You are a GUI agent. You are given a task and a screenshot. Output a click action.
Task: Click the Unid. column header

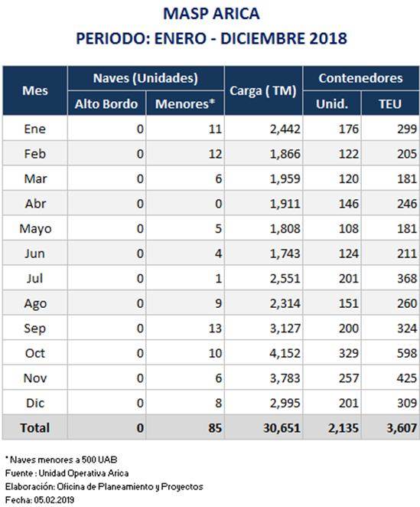coord(332,103)
